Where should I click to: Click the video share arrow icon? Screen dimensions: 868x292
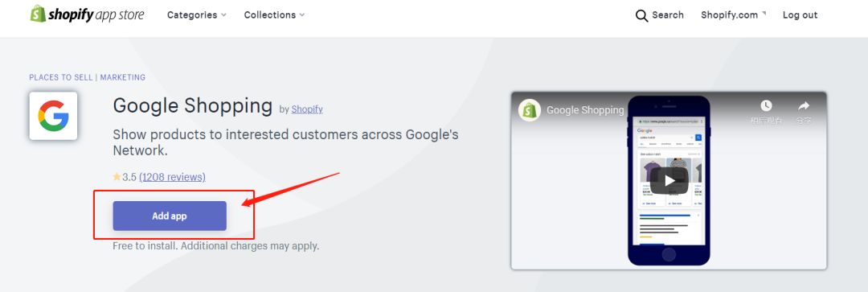pyautogui.click(x=804, y=105)
